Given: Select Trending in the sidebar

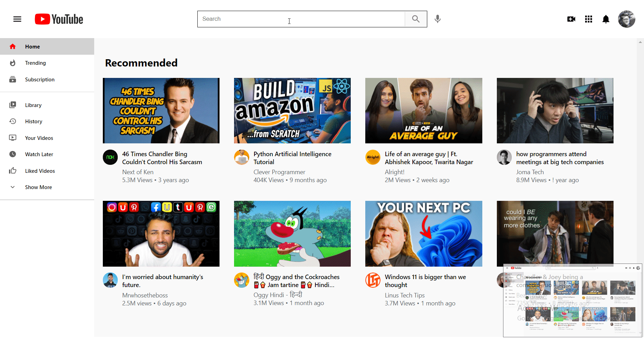Looking at the screenshot, I should pos(47,63).
